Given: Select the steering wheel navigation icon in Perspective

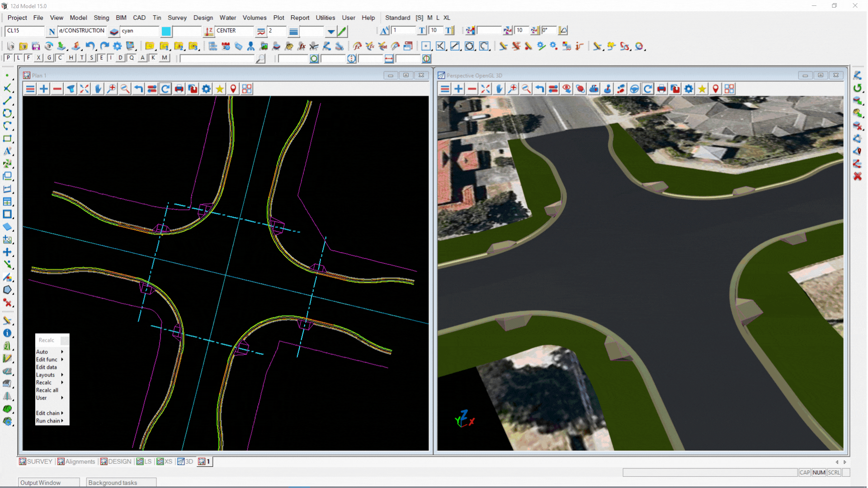Looking at the screenshot, I should (634, 89).
